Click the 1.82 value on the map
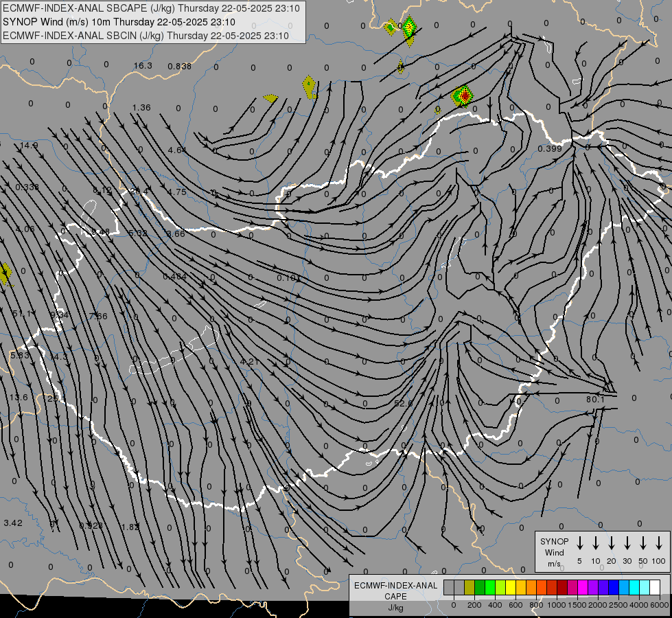Viewport: 672px width, 618px height. click(x=130, y=527)
